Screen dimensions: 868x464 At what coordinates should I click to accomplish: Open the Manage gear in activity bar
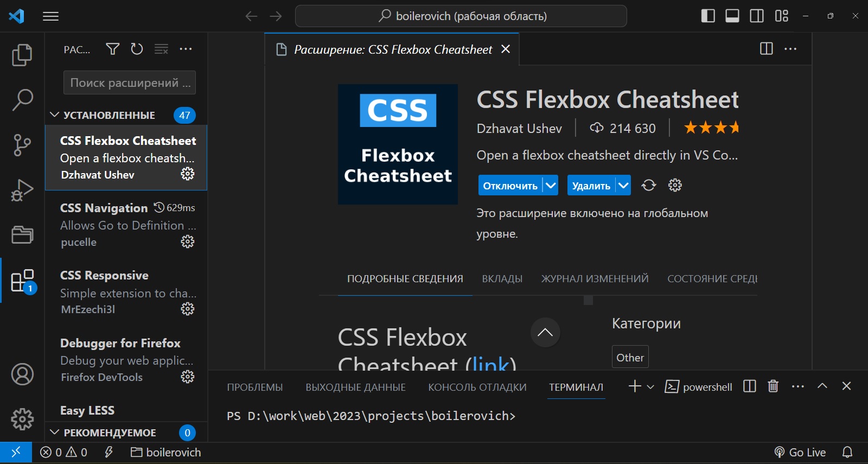[22, 419]
